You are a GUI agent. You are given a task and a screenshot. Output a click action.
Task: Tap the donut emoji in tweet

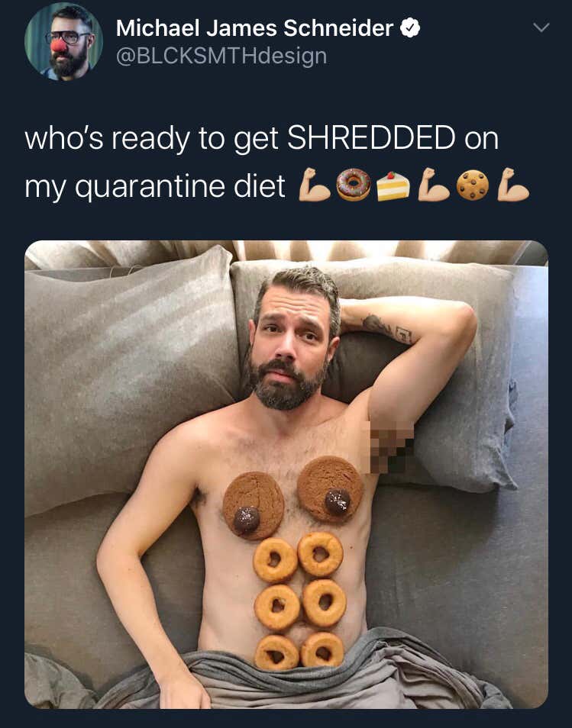(x=354, y=185)
